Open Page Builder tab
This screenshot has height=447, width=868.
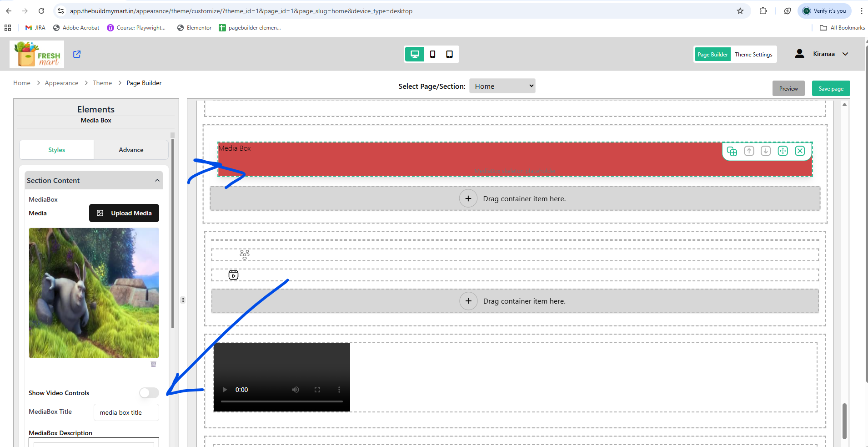(x=712, y=54)
